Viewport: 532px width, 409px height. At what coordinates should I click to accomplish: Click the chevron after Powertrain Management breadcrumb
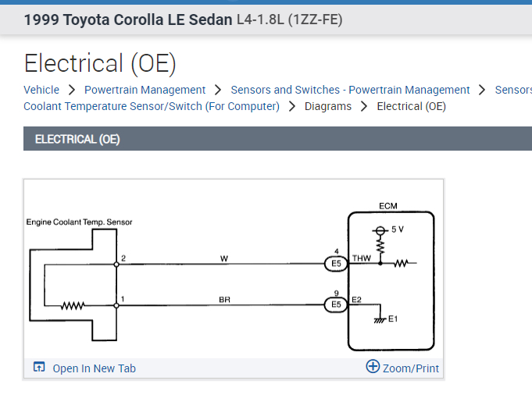[x=218, y=90]
